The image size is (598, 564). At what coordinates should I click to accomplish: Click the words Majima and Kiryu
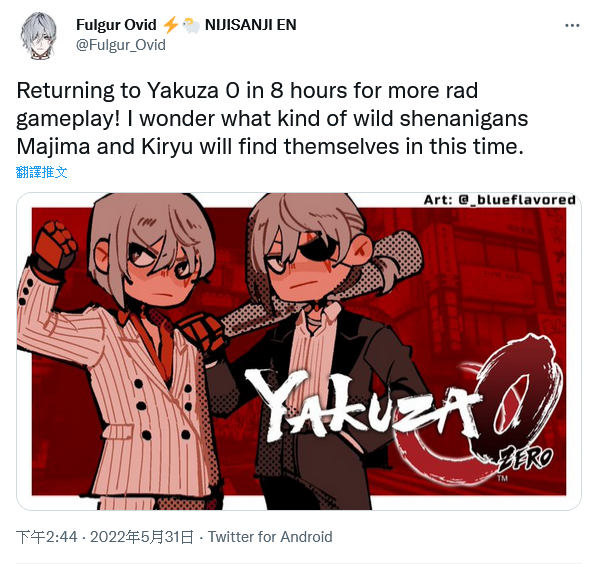pos(104,146)
